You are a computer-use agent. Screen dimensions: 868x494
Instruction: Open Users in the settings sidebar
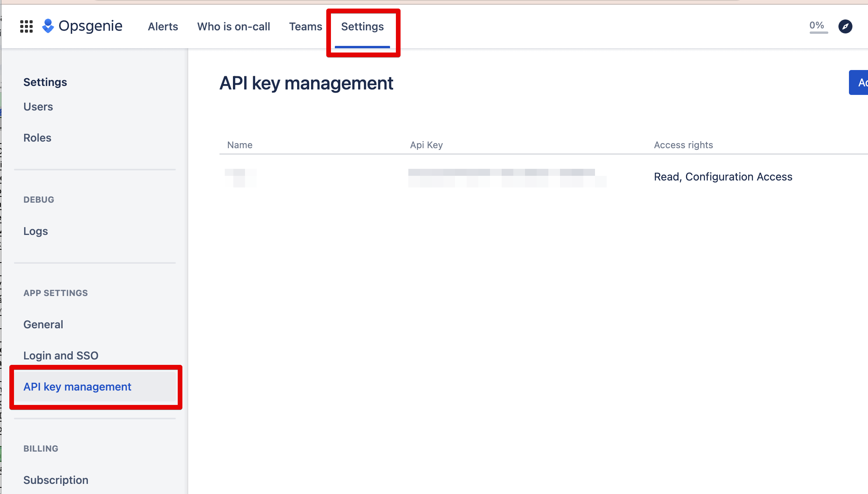(38, 107)
